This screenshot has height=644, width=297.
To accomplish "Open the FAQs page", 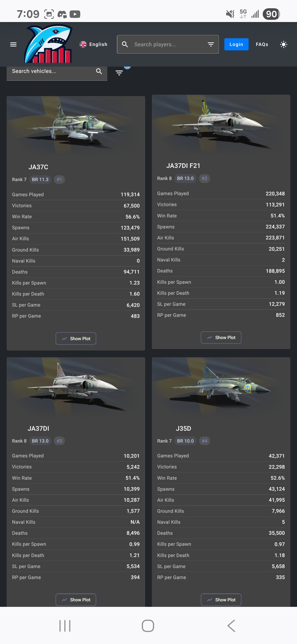I will click(262, 44).
